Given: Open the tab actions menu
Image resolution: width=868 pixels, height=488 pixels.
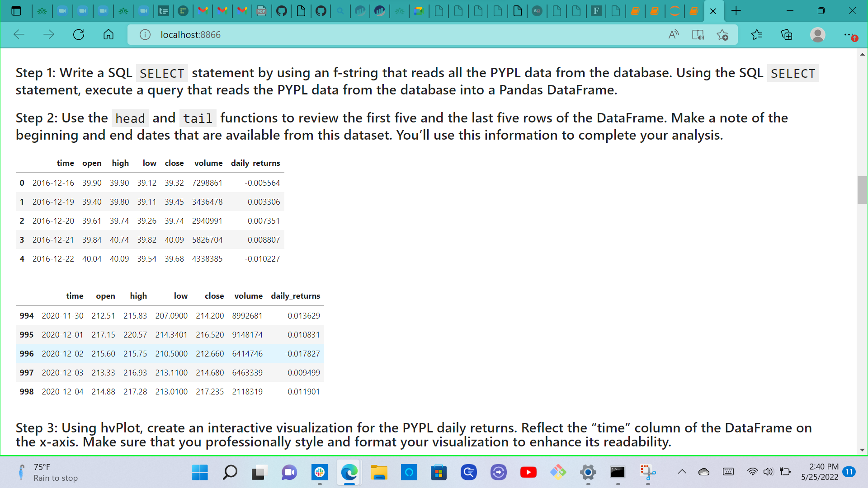Looking at the screenshot, I should coord(16,11).
